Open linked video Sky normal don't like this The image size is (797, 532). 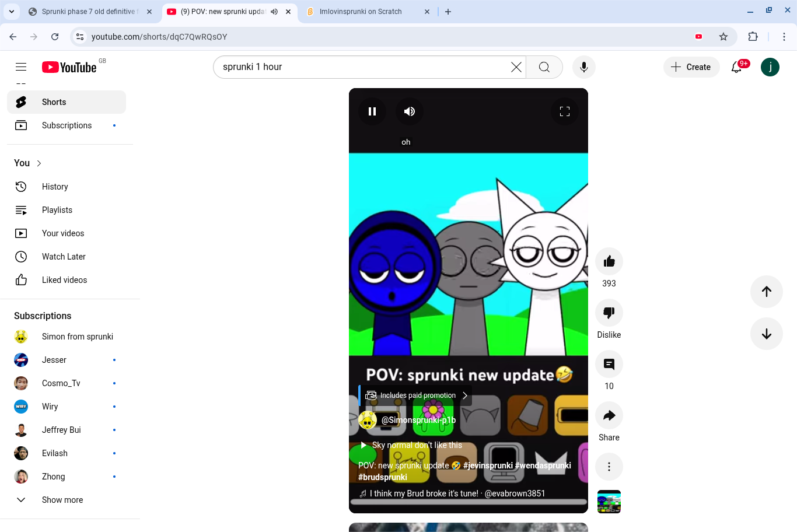click(411, 445)
